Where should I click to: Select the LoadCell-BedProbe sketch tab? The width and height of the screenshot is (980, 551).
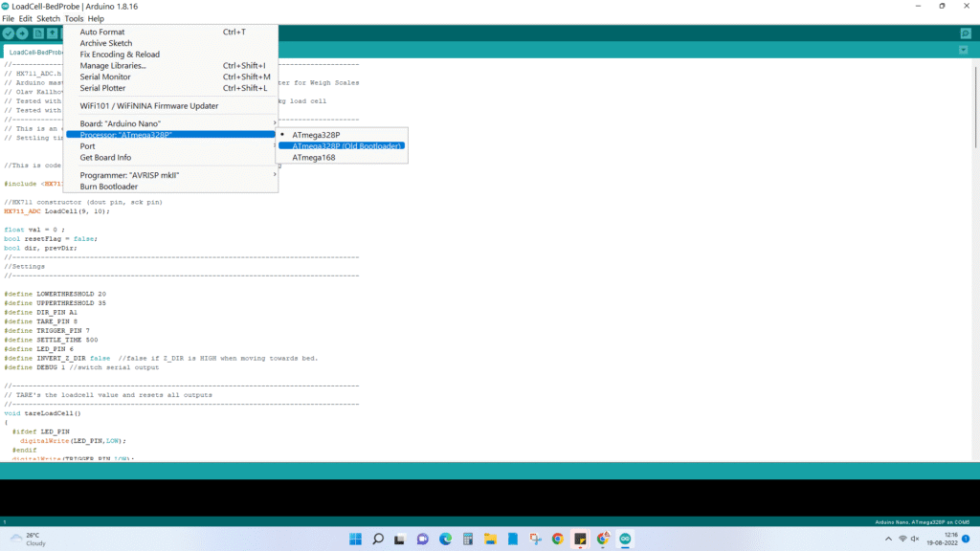[36, 53]
